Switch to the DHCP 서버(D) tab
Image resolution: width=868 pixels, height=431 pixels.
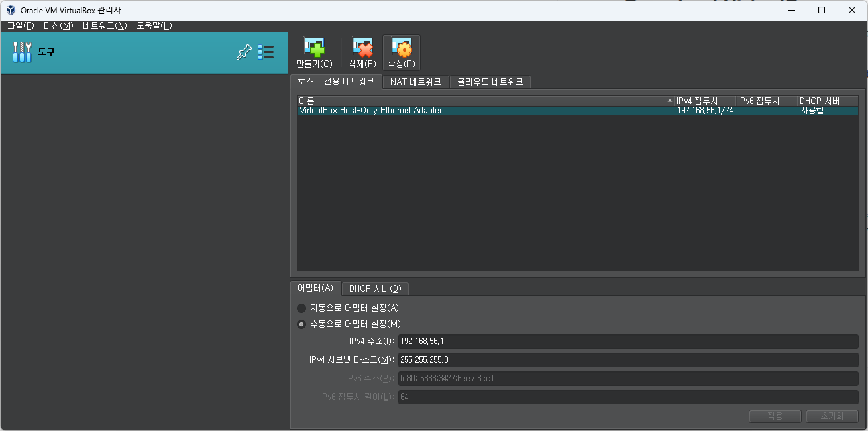[x=374, y=288]
